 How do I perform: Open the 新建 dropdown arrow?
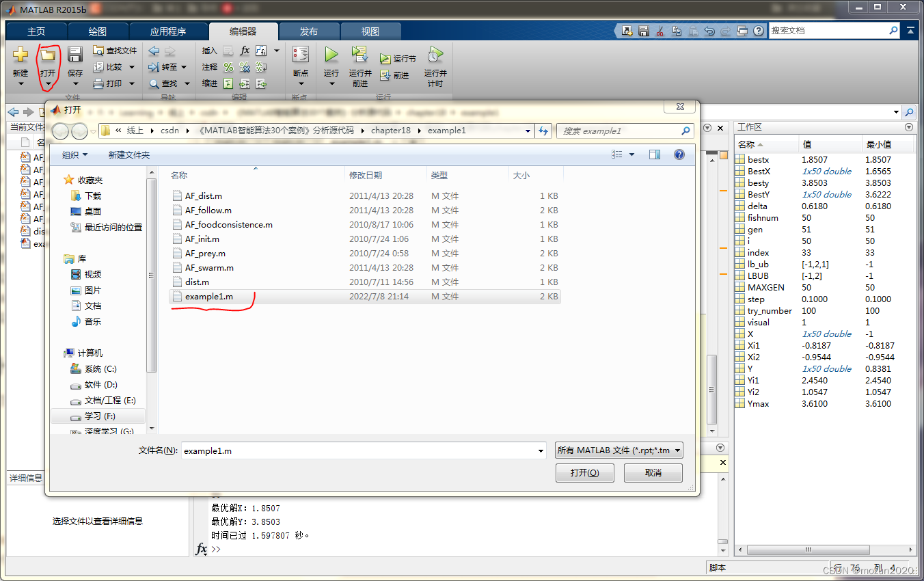[x=21, y=84]
